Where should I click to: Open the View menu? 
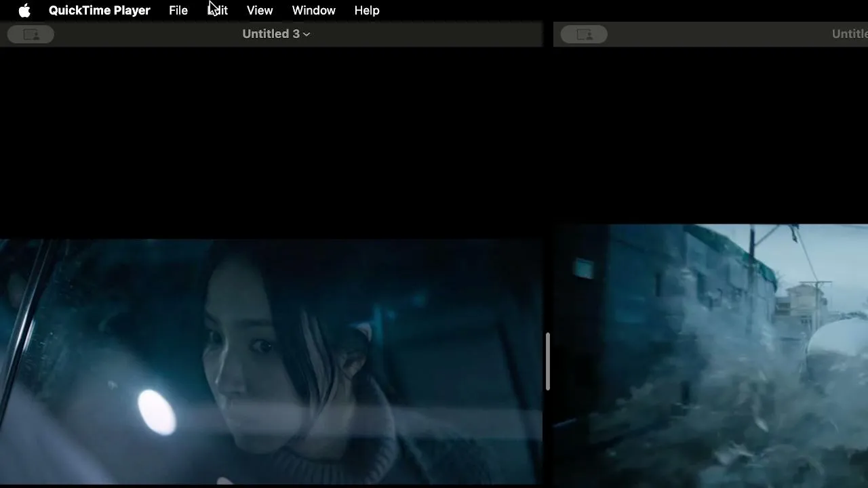click(x=260, y=11)
